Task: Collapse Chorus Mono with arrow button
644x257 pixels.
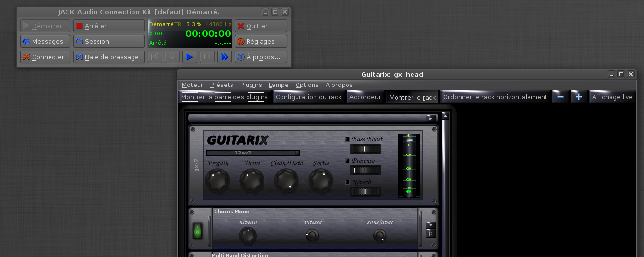Action: click(x=431, y=225)
